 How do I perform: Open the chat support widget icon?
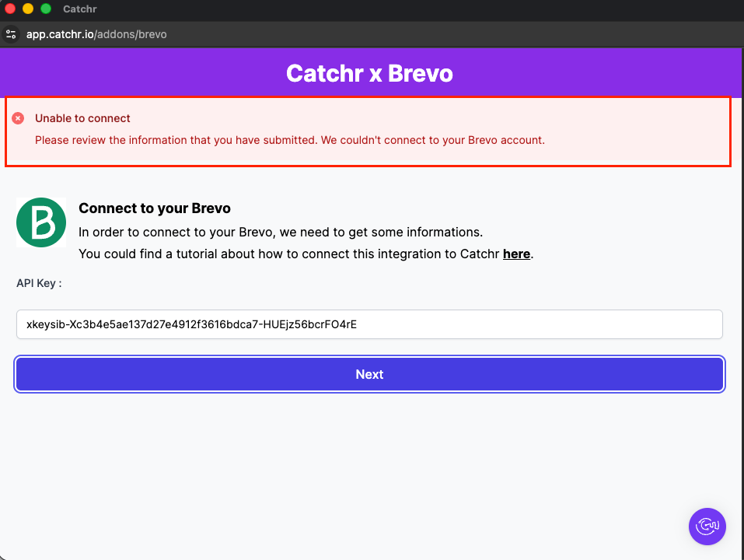point(707,527)
